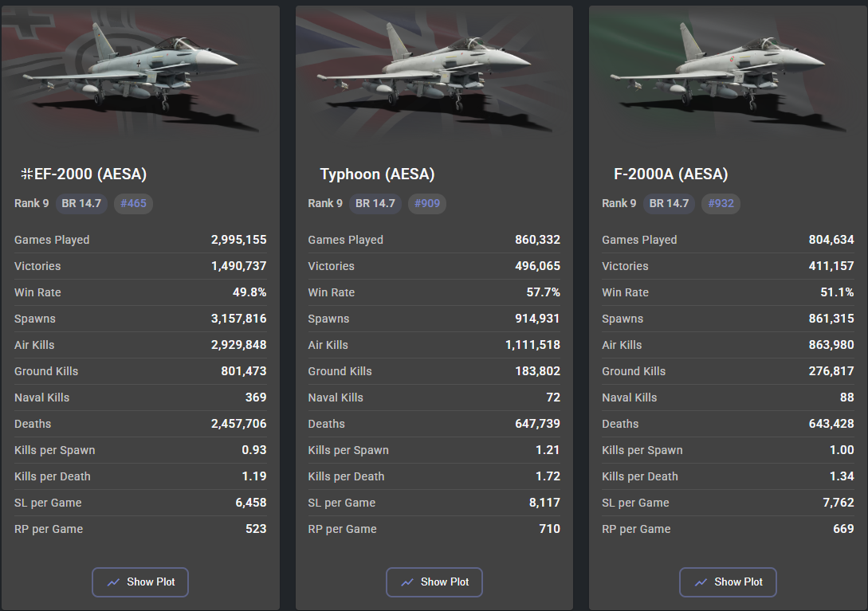This screenshot has height=611, width=868.
Task: Click the BR 14.7 badge on Typhoon card
Action: click(375, 203)
